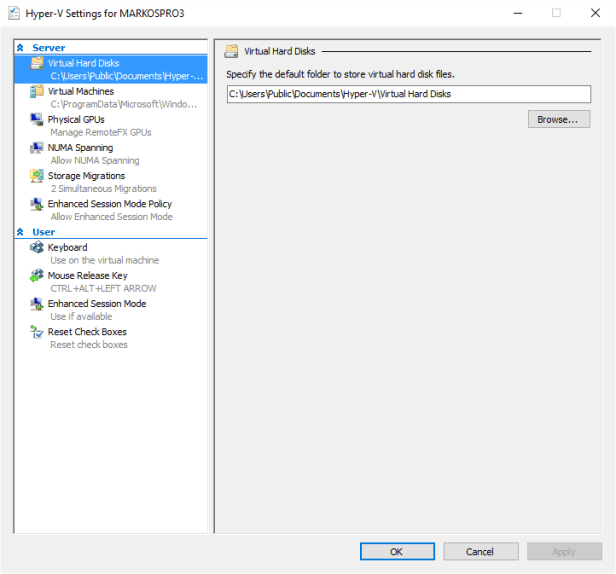Click the Enhanced Session Mode Policy icon
Viewport: 616px width, 574px height.
[x=37, y=204]
